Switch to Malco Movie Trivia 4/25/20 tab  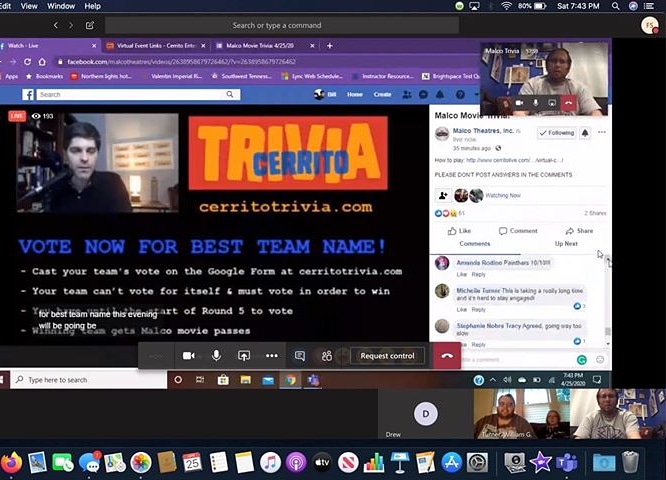[264, 45]
